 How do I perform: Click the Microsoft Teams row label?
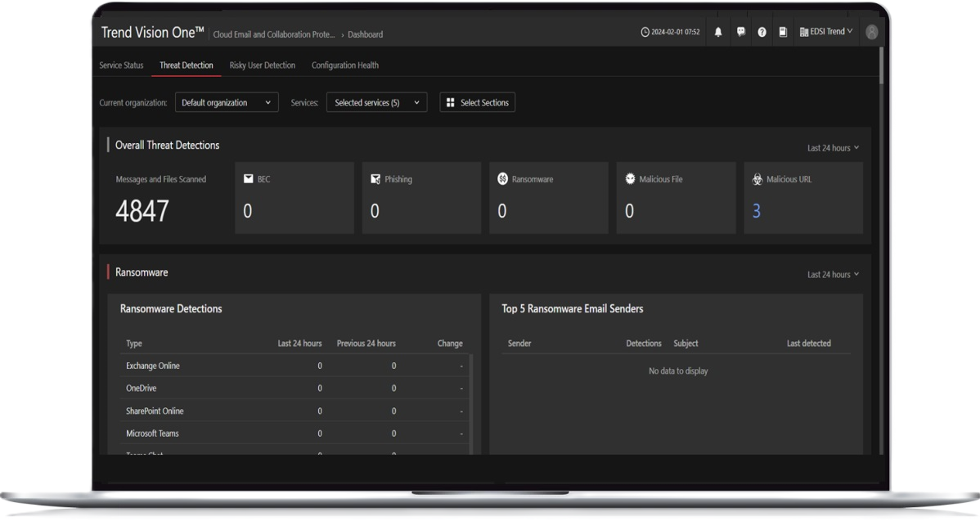152,433
